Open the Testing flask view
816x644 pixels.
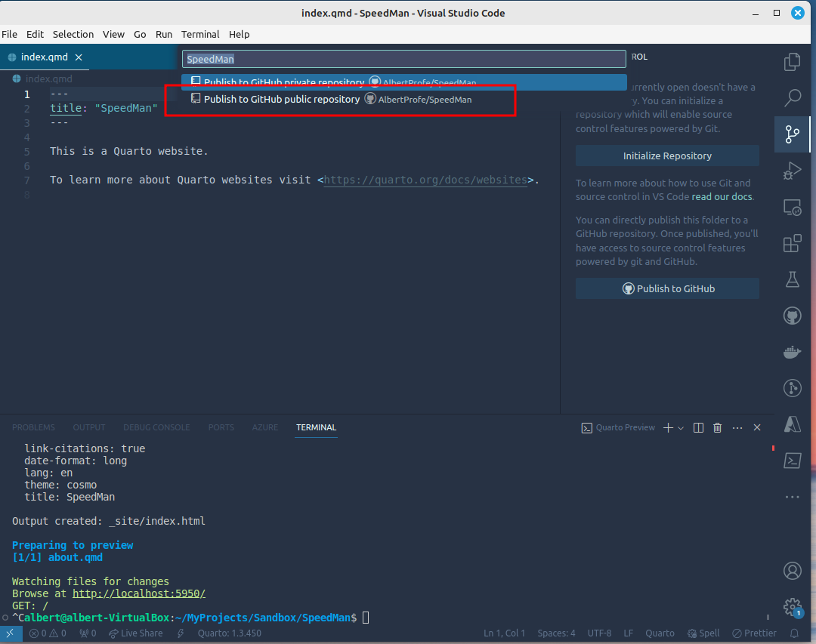pos(792,280)
